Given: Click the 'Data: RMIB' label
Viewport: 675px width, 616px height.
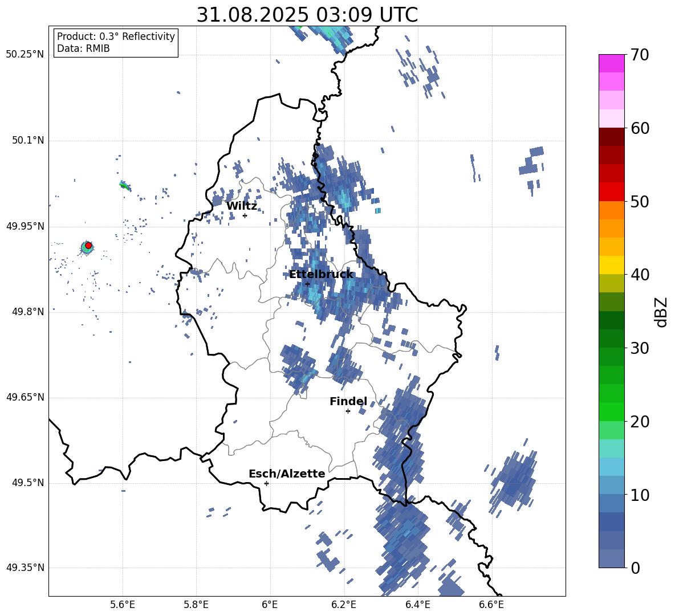Looking at the screenshot, I should [83, 48].
